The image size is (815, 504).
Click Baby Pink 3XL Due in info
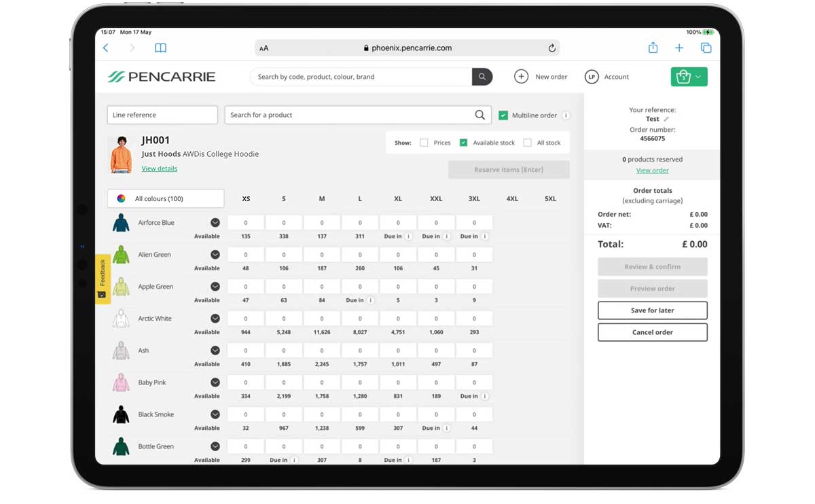tap(485, 396)
